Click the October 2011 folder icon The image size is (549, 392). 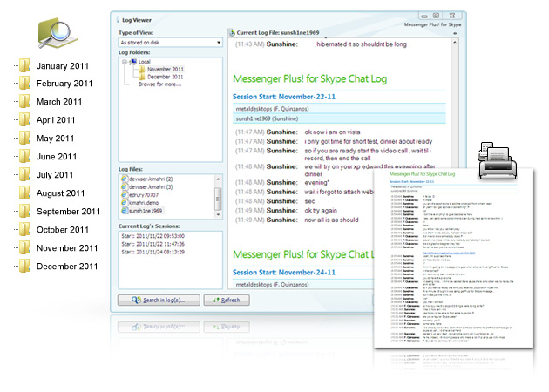pyautogui.click(x=25, y=229)
